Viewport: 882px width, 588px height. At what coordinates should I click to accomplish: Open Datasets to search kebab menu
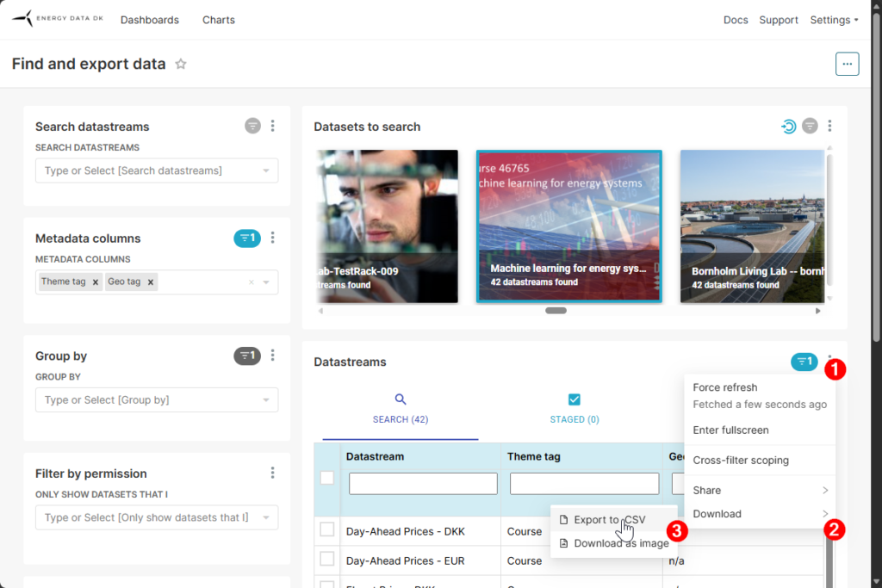coord(829,126)
